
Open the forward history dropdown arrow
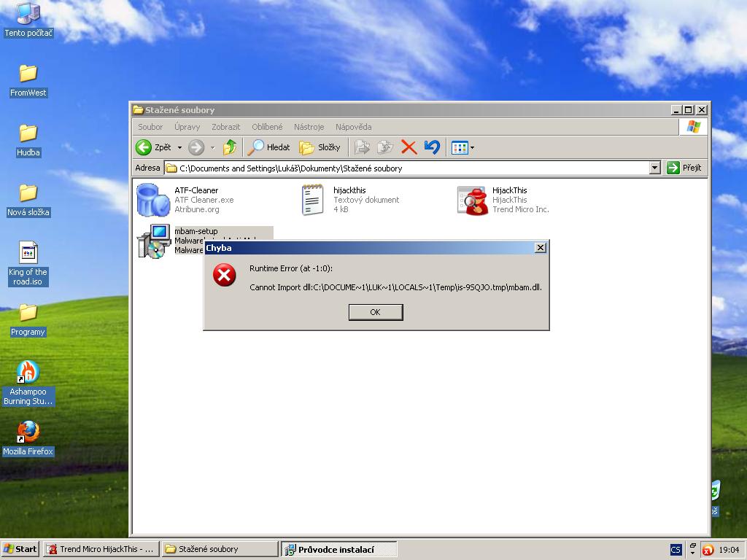pos(212,147)
